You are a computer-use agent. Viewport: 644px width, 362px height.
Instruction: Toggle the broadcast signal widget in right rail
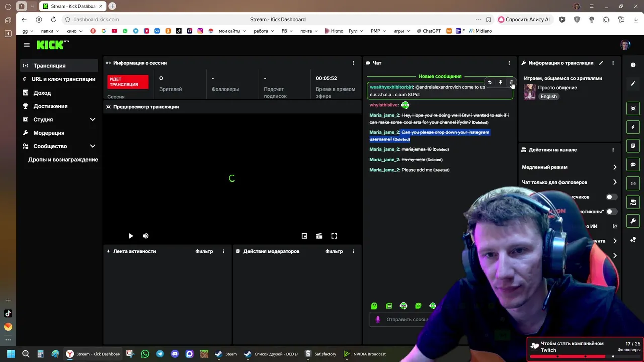tap(633, 184)
